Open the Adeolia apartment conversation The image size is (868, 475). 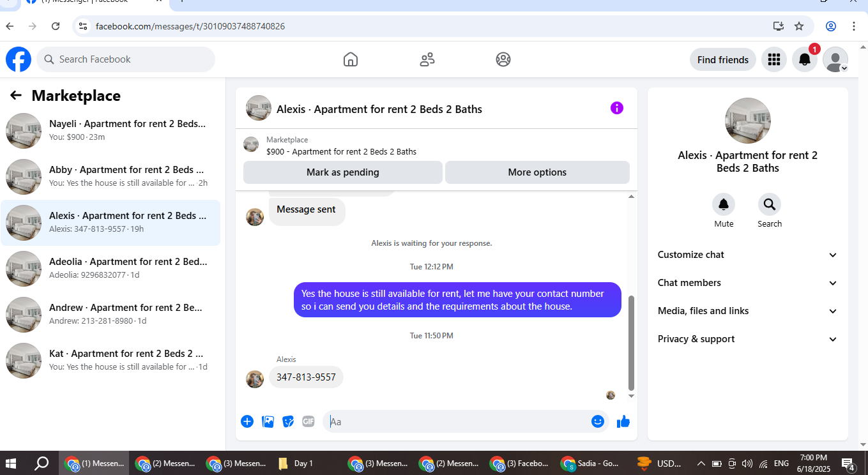pos(110,269)
